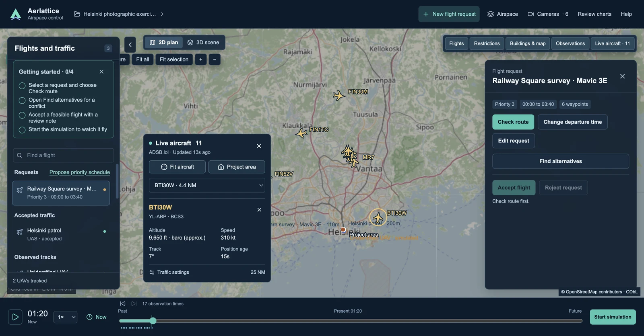Click Start simulation button

(613, 317)
